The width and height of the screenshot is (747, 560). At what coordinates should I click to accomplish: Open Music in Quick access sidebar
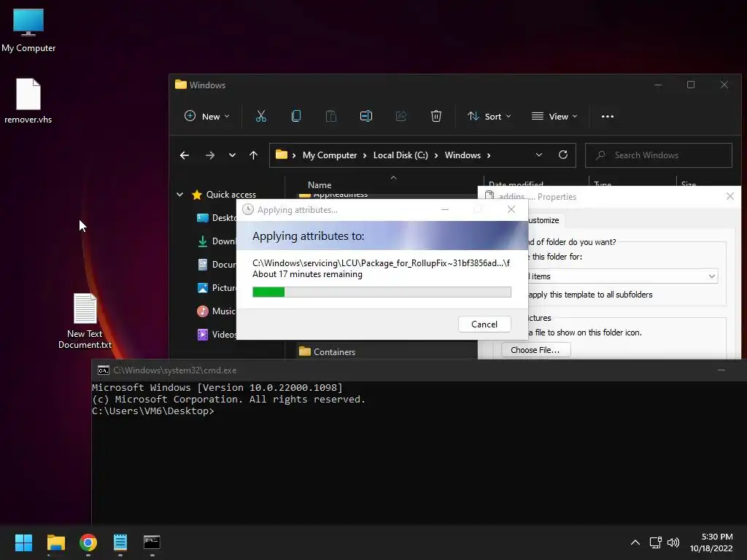(217, 311)
